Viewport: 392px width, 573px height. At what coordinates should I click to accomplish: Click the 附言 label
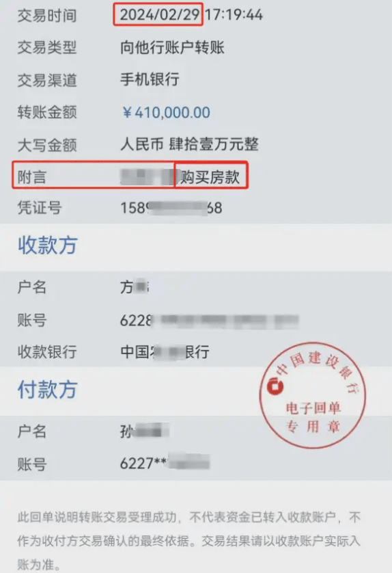pos(32,177)
